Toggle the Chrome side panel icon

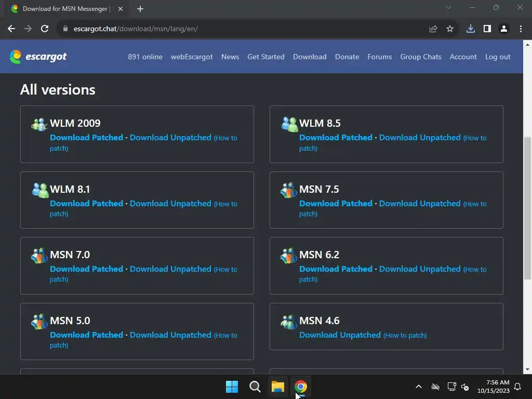click(x=487, y=29)
